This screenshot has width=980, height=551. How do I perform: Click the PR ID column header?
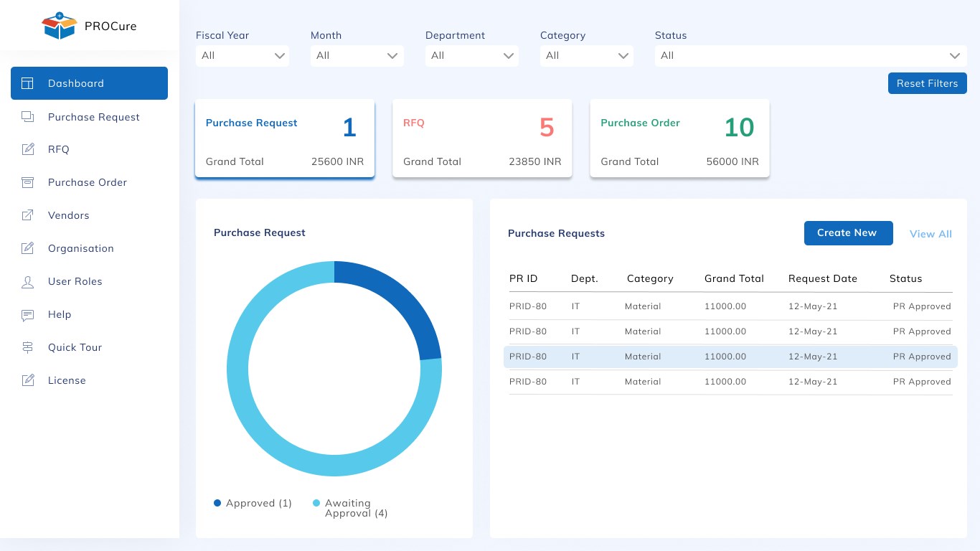(523, 278)
